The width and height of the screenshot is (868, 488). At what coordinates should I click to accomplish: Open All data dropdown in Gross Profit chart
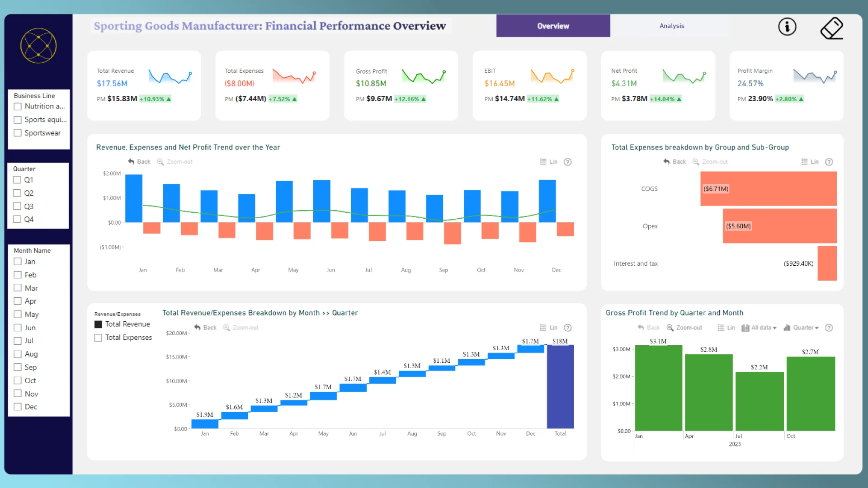[x=759, y=328]
